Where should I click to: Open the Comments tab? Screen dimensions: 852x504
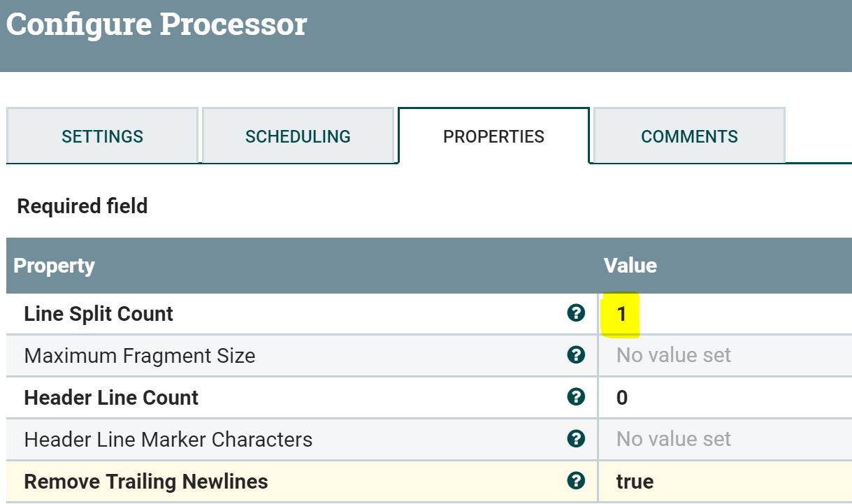pyautogui.click(x=688, y=136)
